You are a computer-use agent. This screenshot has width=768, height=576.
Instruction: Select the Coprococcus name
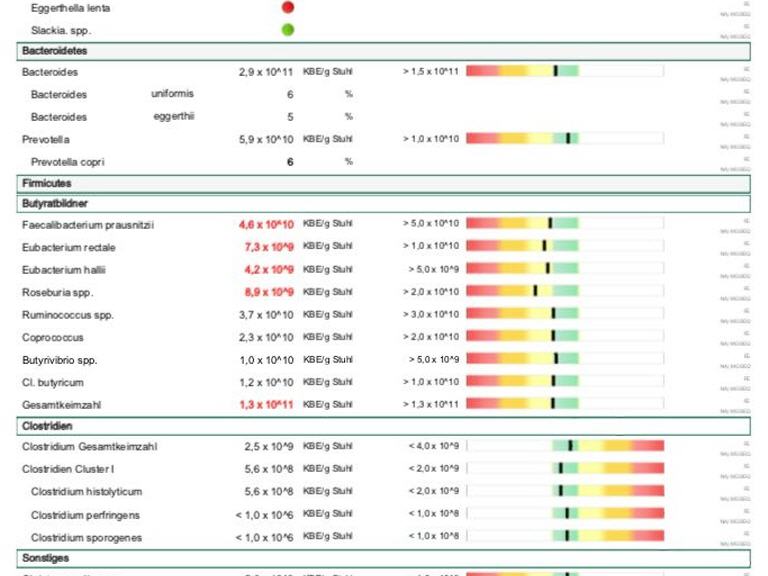point(52,338)
